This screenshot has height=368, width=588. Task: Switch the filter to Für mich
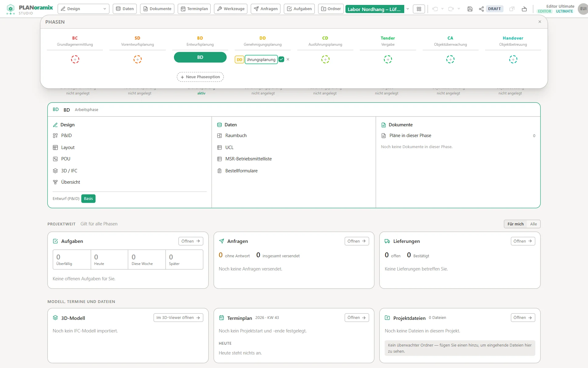pos(515,224)
